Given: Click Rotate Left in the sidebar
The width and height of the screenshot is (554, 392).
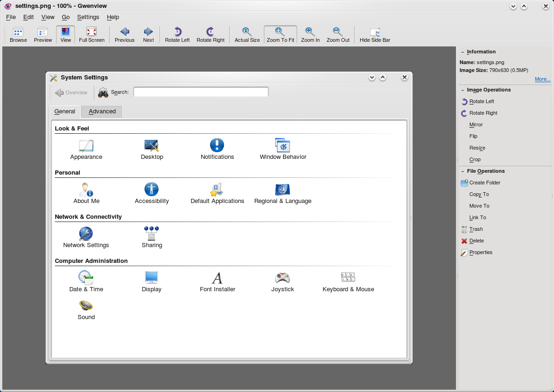Looking at the screenshot, I should (x=478, y=101).
